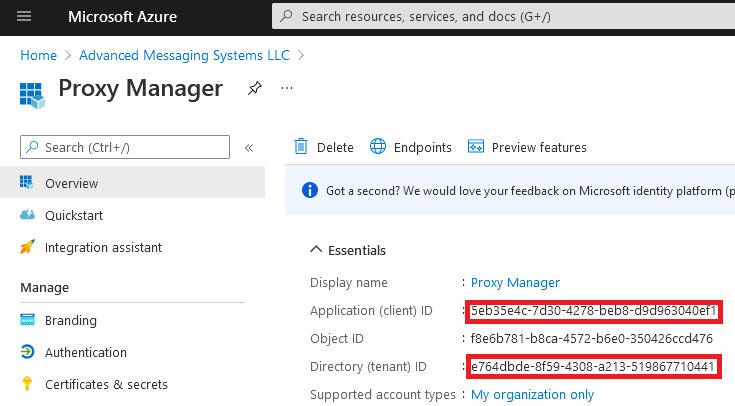735x406 pixels.
Task: Open Advanced Messaging Systems LLC breadcrumb
Action: point(184,55)
